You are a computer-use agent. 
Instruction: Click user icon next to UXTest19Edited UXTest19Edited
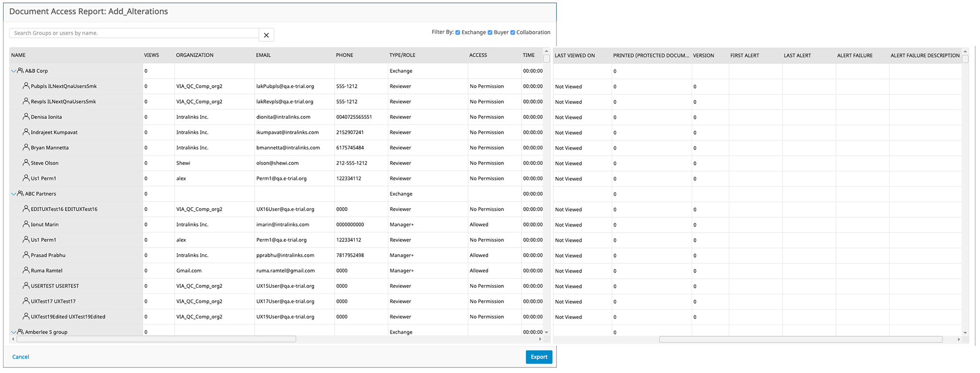[26, 316]
